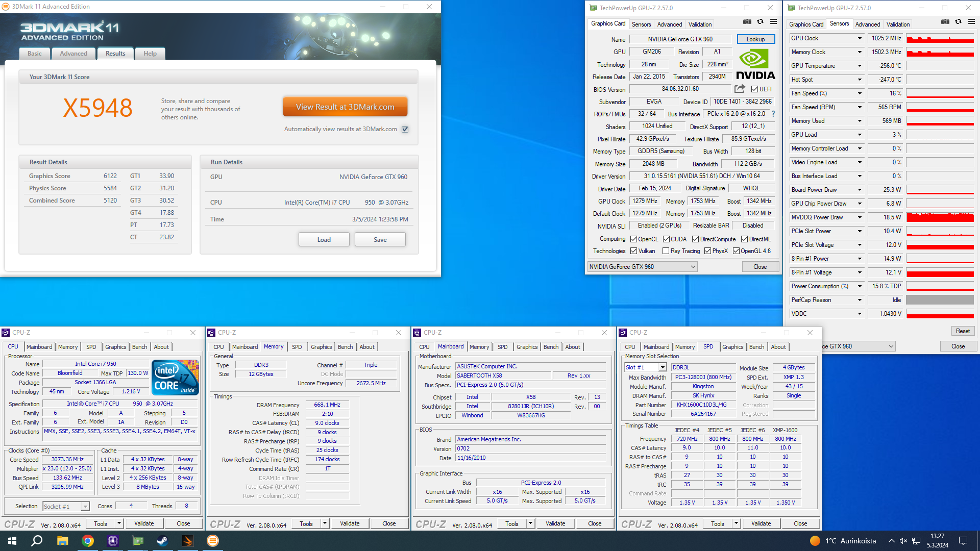This screenshot has height=551, width=980.
Task: Toggle the DirectCompute checkbox
Action: pyautogui.click(x=695, y=239)
